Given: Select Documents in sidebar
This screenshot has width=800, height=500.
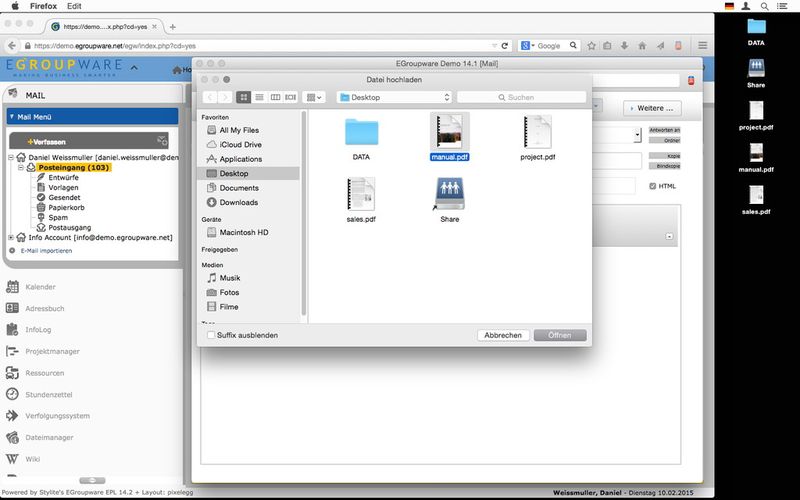Looking at the screenshot, I should point(239,188).
